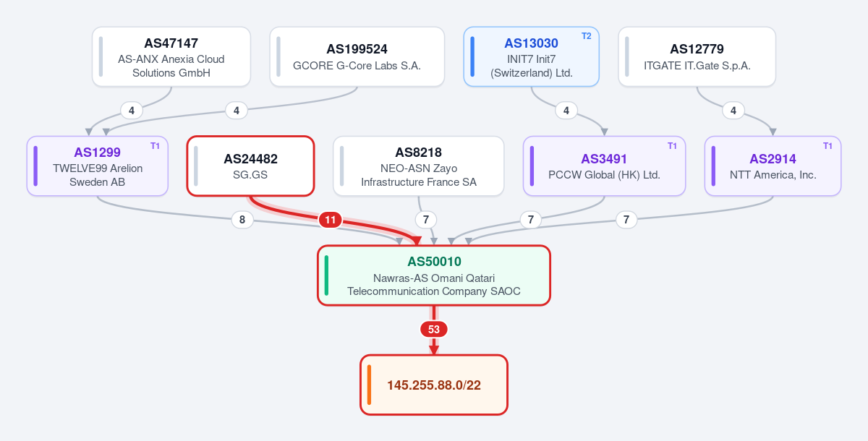Viewport: 868px width, 441px height.
Task: Select the AS199524 G-Core Labs node
Action: click(x=357, y=57)
